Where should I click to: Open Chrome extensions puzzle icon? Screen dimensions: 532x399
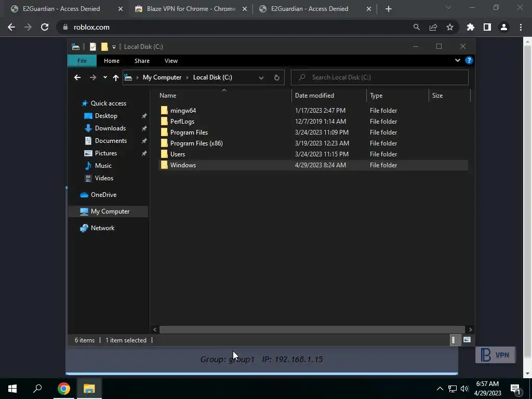point(470,27)
